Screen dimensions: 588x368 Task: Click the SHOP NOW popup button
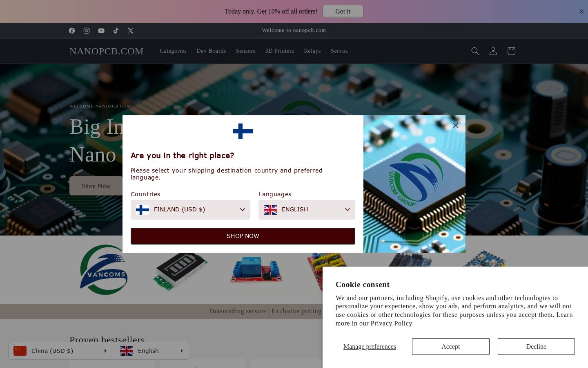[x=243, y=236]
